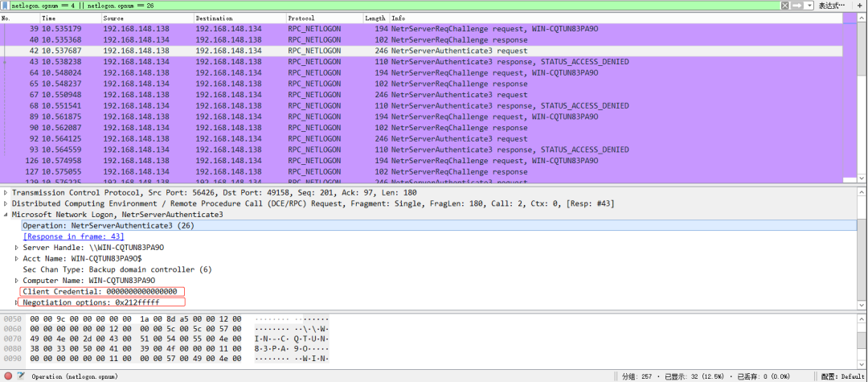Sort by the Info column header
868x382 pixels.
point(616,18)
